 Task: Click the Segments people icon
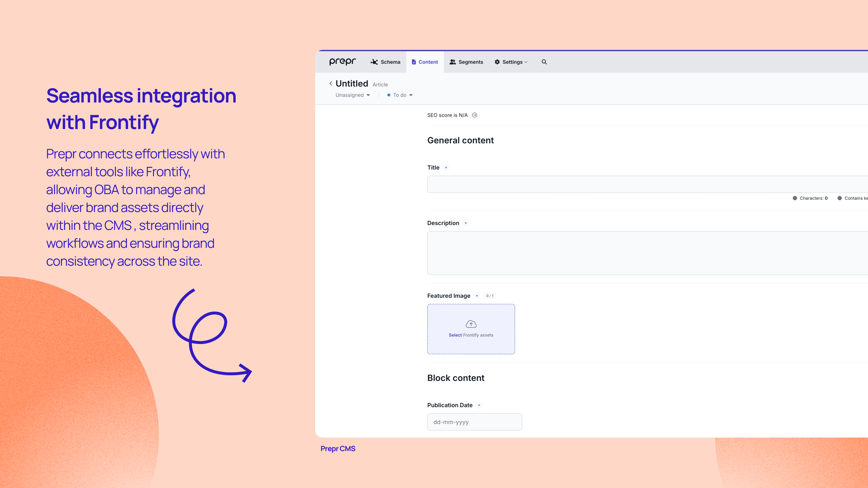tap(452, 62)
